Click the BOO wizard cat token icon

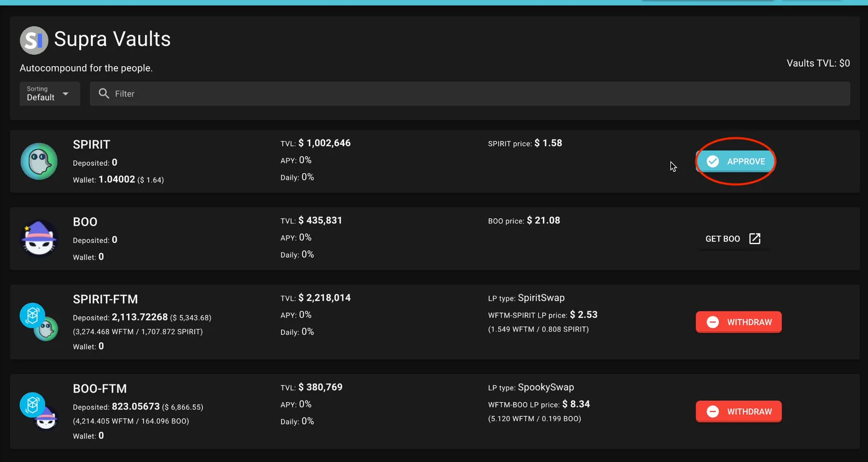[39, 238]
